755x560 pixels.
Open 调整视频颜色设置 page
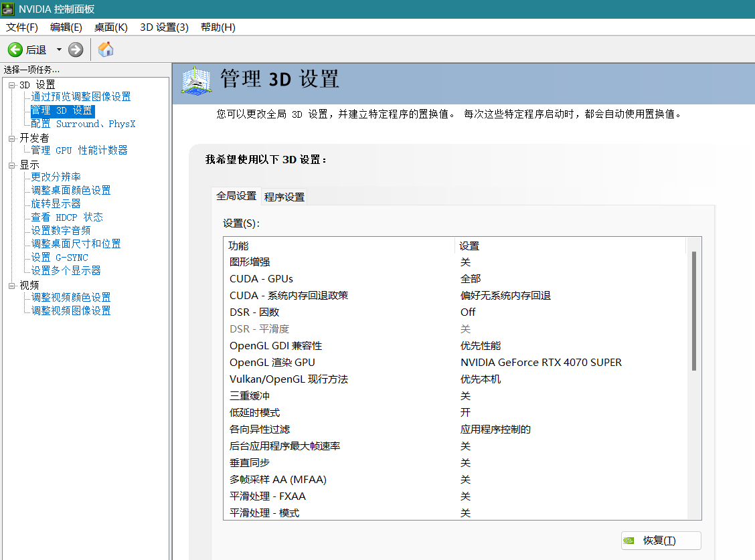71,298
